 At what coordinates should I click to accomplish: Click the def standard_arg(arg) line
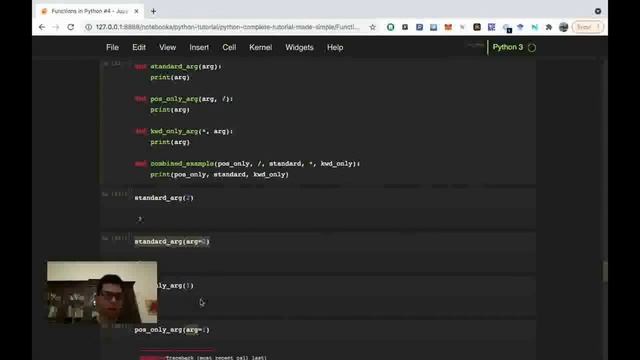pyautogui.click(x=178, y=67)
